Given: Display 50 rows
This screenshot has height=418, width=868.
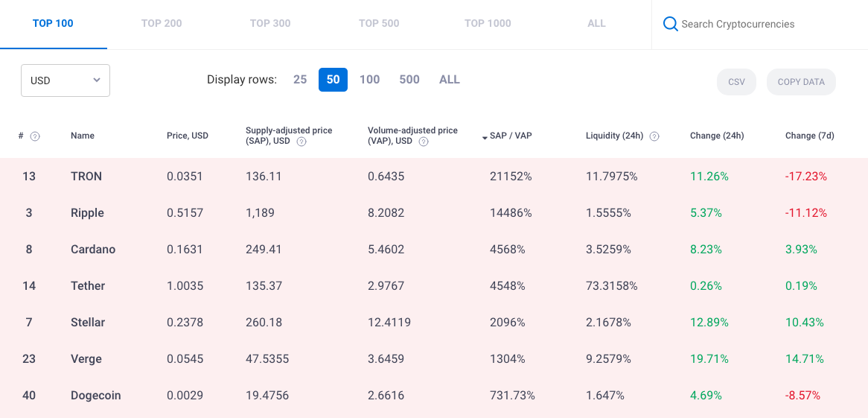Looking at the screenshot, I should click(x=334, y=80).
